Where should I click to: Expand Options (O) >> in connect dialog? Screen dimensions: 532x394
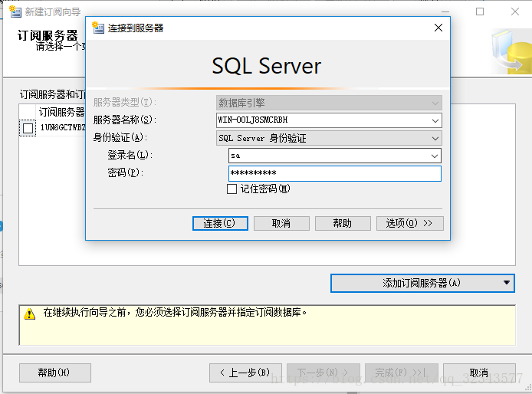tap(409, 223)
